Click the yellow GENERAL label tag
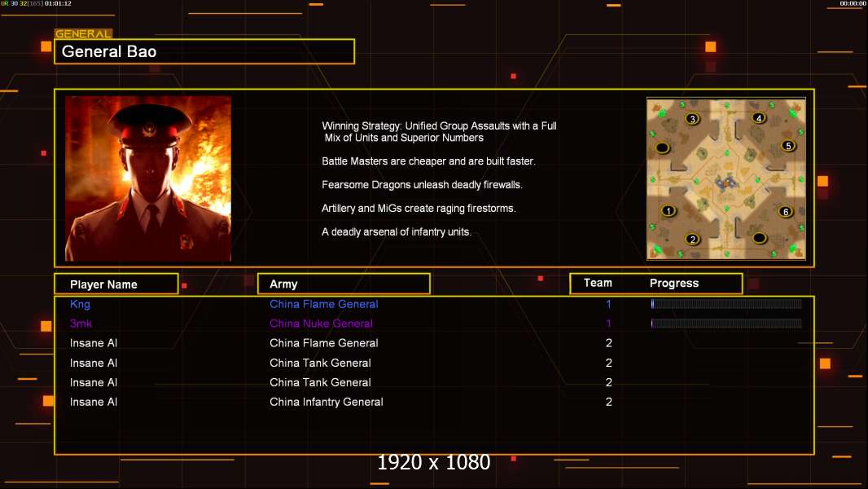 [x=83, y=33]
